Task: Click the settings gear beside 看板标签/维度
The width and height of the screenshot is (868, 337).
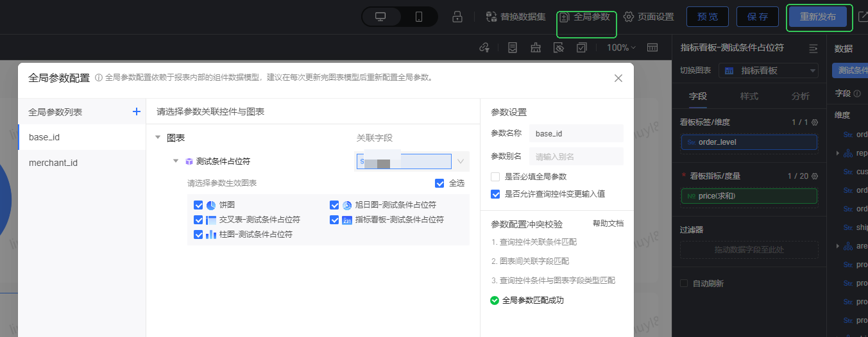Action: (x=815, y=122)
